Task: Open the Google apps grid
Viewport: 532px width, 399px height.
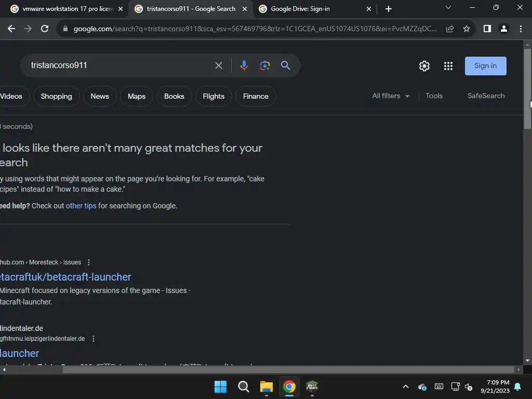Action: (448, 66)
